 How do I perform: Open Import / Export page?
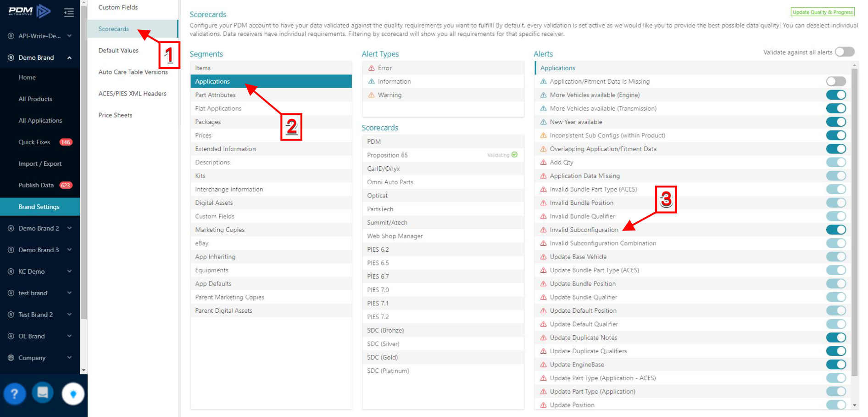(x=40, y=163)
